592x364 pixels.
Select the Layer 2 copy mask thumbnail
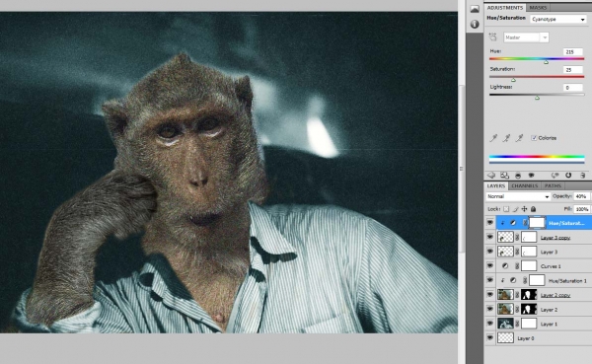point(529,295)
